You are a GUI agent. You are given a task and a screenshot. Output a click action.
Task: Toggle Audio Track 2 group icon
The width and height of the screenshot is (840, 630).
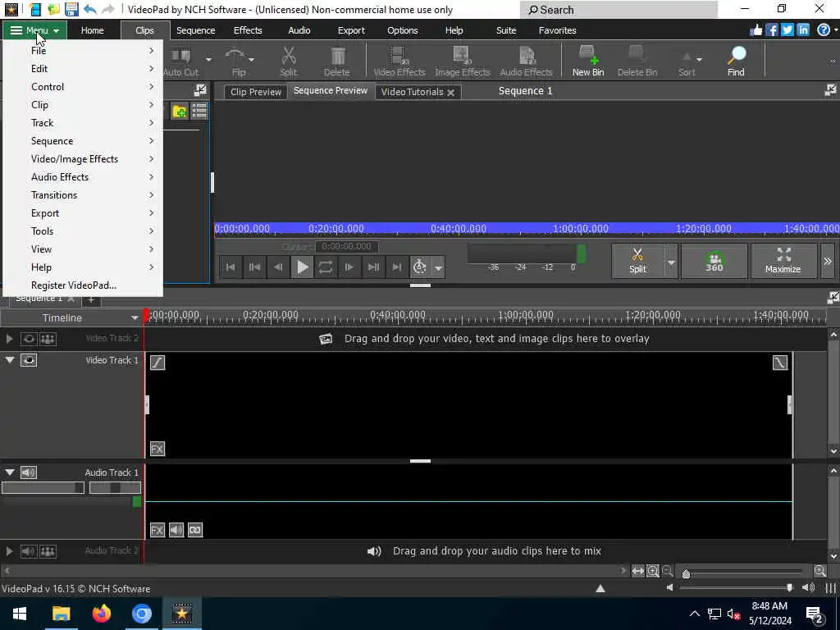(x=48, y=551)
